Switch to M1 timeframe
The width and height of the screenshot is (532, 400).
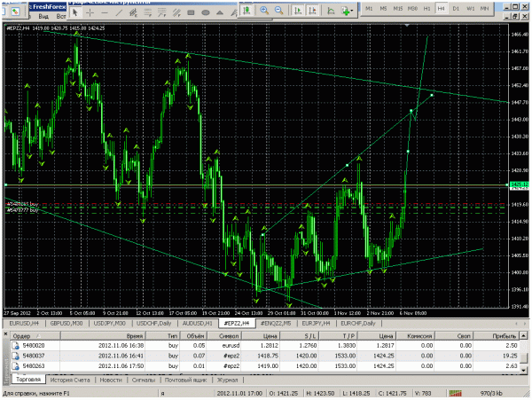(369, 9)
